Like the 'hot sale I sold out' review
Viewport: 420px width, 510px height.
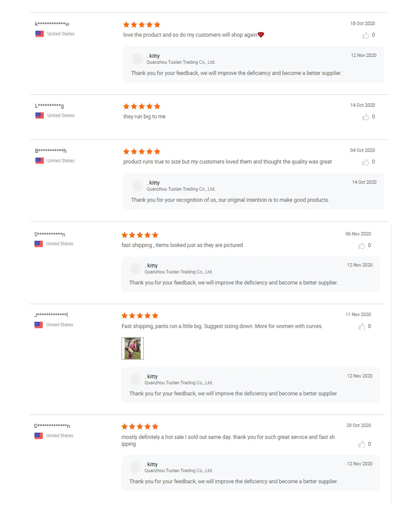tap(362, 444)
